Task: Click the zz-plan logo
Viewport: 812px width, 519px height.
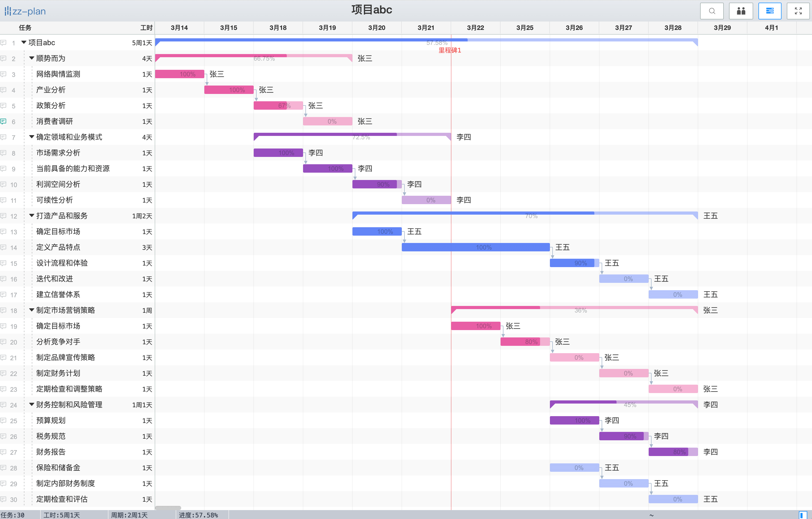Action: [25, 11]
